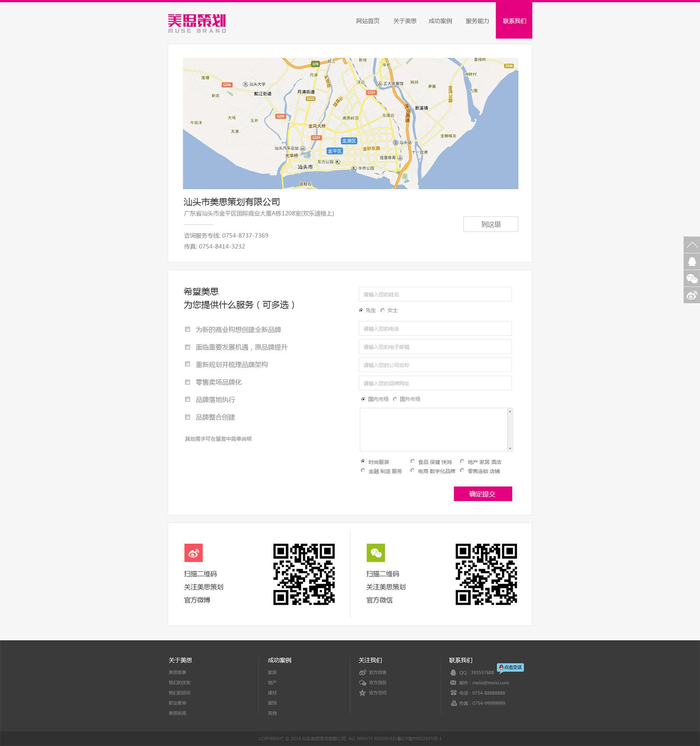
Task: Open footer link 我们的信仰
Action: (x=180, y=693)
